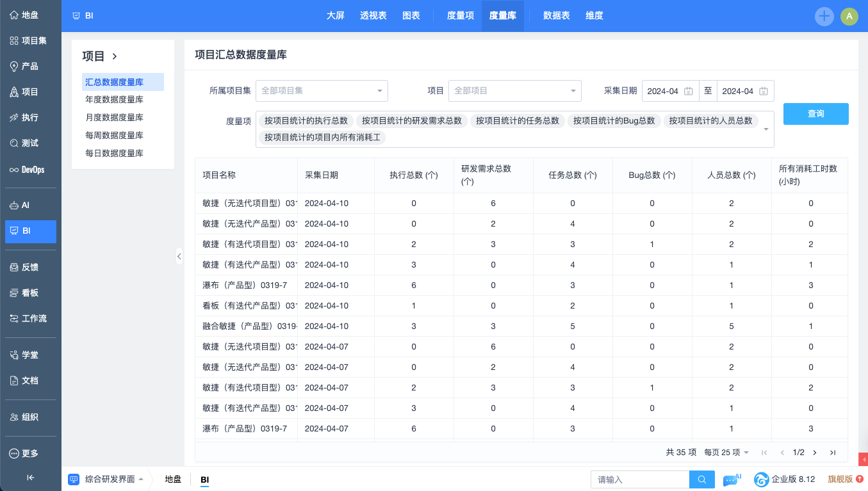
Task: Open 综合研发界面 switcher
Action: tap(106, 479)
